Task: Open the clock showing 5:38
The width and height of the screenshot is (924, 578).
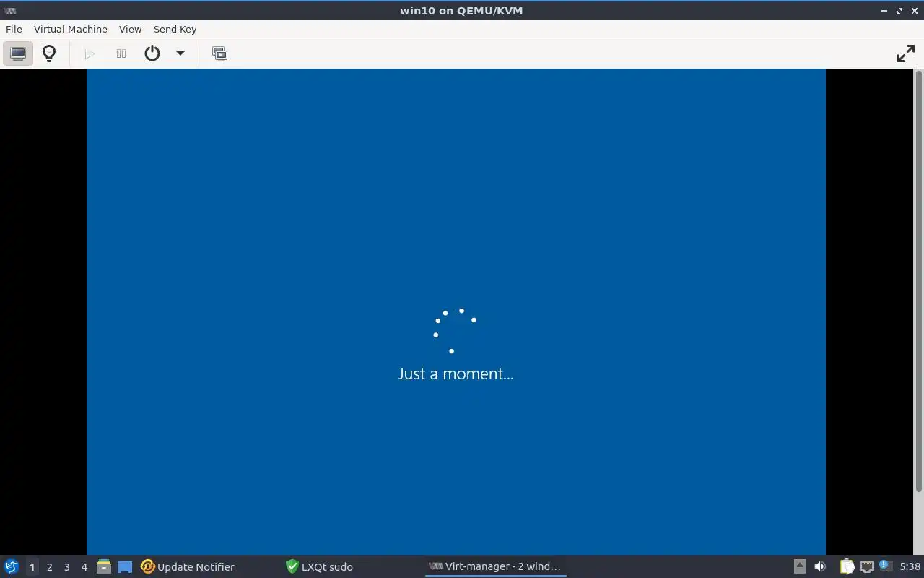Action: 910,566
